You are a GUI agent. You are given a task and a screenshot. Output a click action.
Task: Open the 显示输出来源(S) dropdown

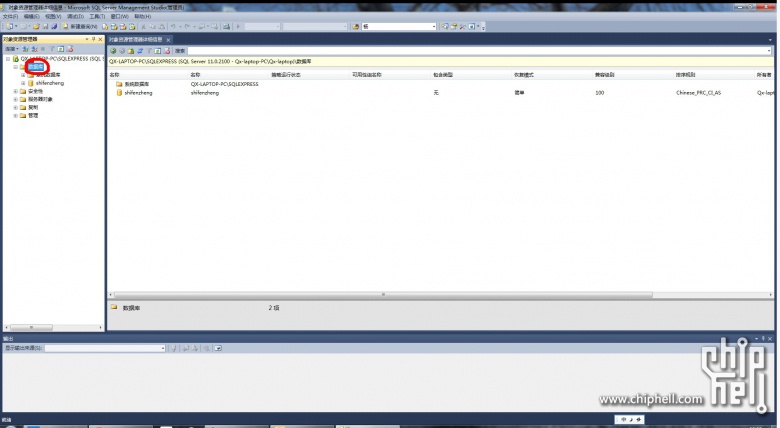click(105, 348)
